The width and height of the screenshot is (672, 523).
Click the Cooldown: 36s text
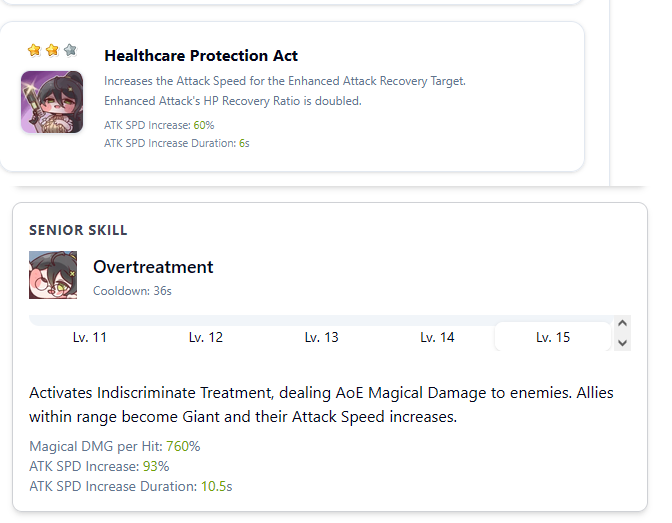(x=132, y=291)
